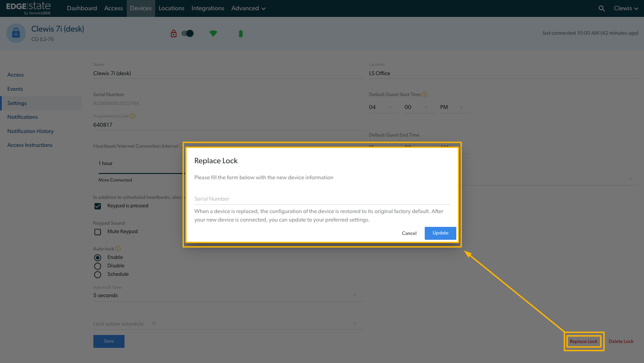Open Access Instructions in the sidebar
This screenshot has width=644, height=363.
click(30, 145)
